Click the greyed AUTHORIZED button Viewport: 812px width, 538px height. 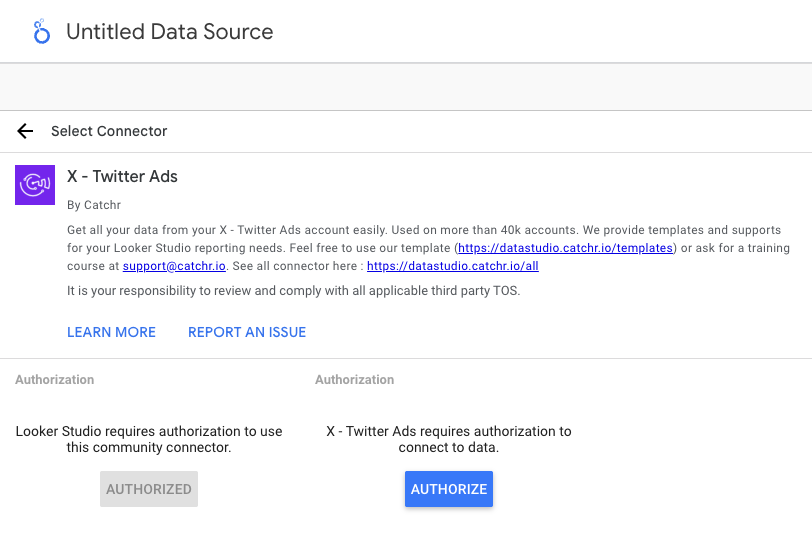coord(149,489)
